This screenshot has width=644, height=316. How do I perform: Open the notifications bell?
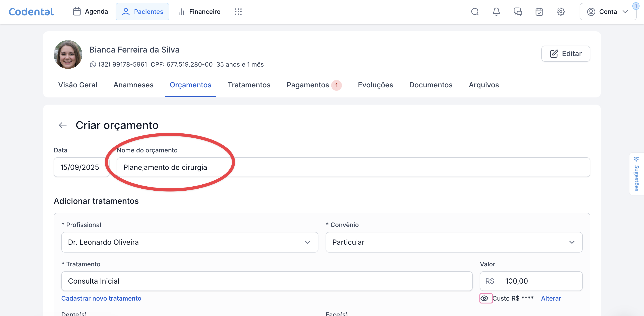[x=496, y=12]
